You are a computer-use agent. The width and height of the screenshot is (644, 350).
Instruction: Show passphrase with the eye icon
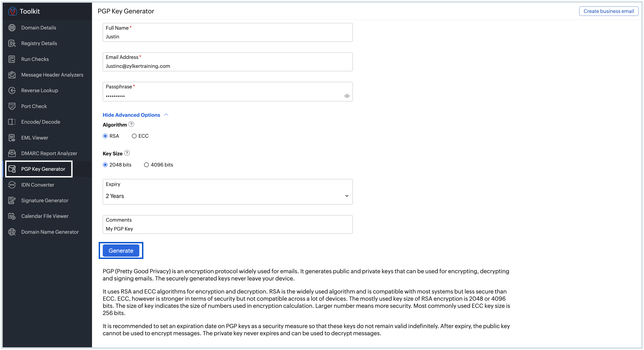point(347,96)
